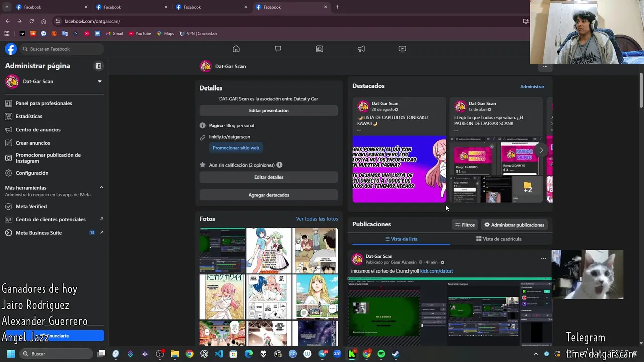Screen dimensions: 644x362
Task: Open the Maps bookmark
Action: click(x=165, y=34)
